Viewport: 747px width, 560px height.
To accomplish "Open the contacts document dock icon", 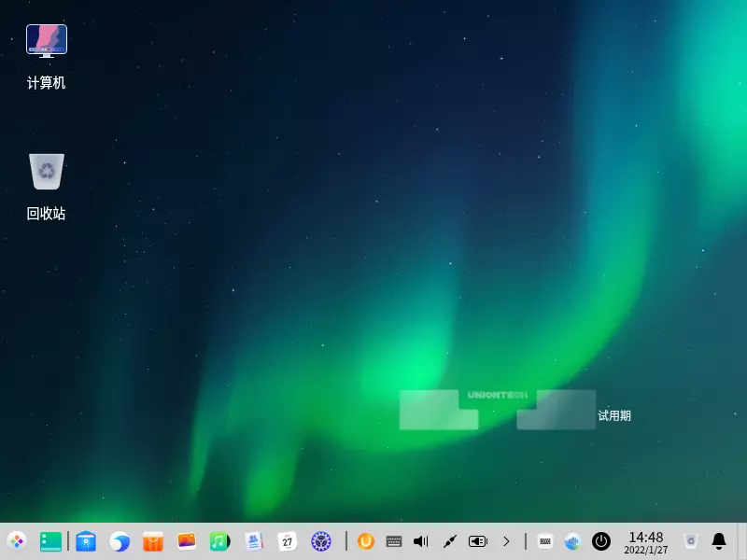I will (253, 541).
